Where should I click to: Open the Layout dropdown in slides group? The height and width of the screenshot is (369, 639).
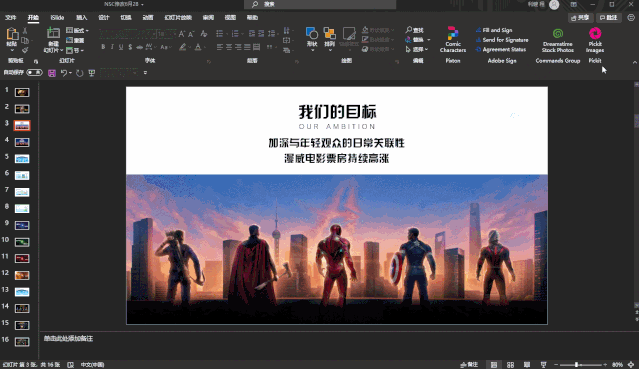(77, 30)
